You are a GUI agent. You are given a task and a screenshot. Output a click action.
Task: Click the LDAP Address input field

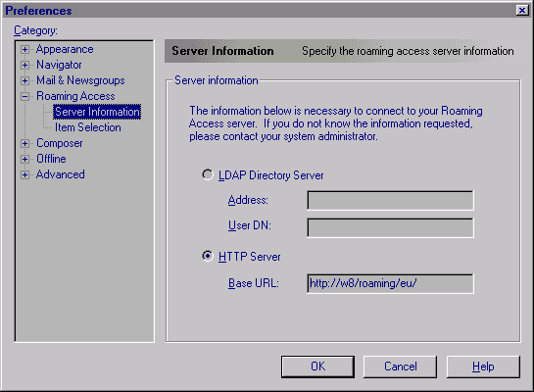point(390,200)
